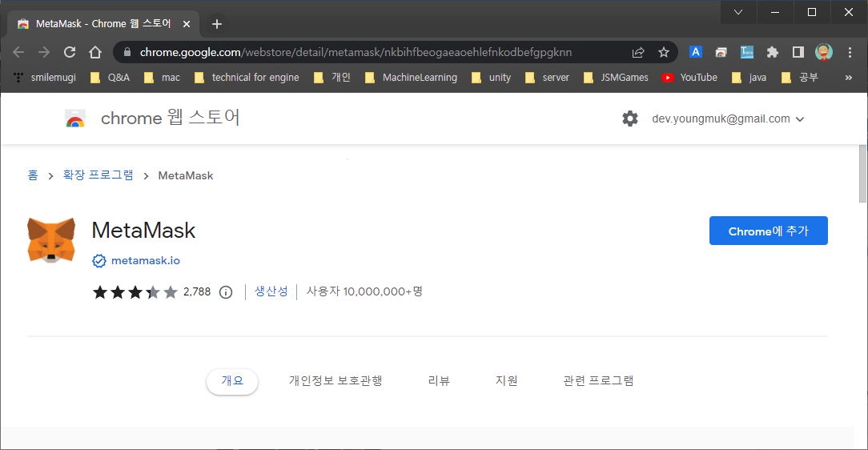Screen dimensions: 868x450
Task: Reload the page with refresh icon
Action: [x=70, y=52]
